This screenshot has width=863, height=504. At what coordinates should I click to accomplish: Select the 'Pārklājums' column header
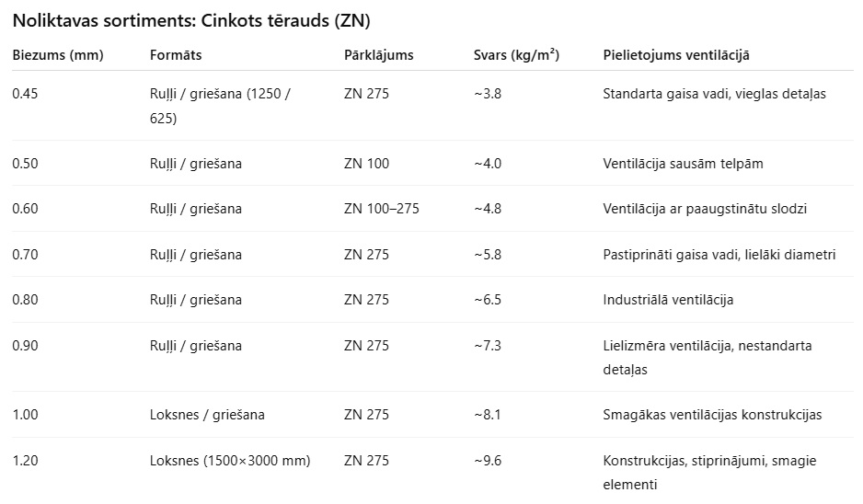pos(379,55)
